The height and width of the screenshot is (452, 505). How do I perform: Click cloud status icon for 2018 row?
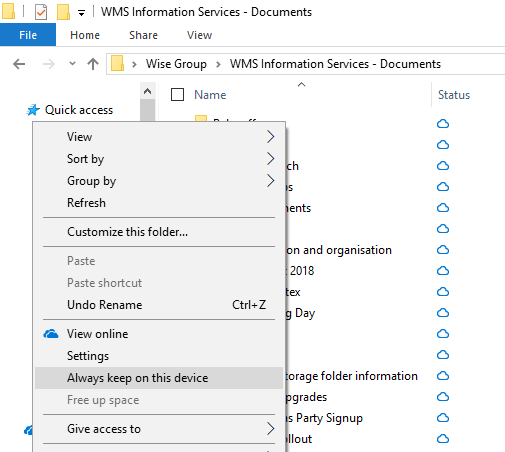tap(443, 271)
